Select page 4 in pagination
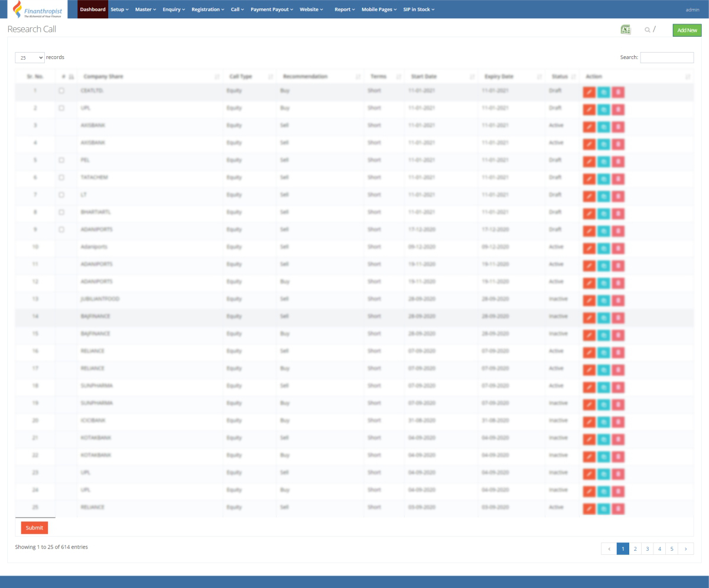This screenshot has width=709, height=588. pos(660,548)
